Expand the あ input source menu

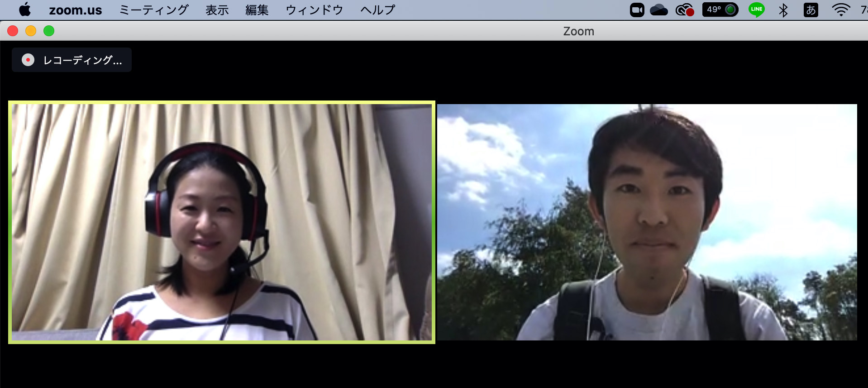tap(811, 10)
